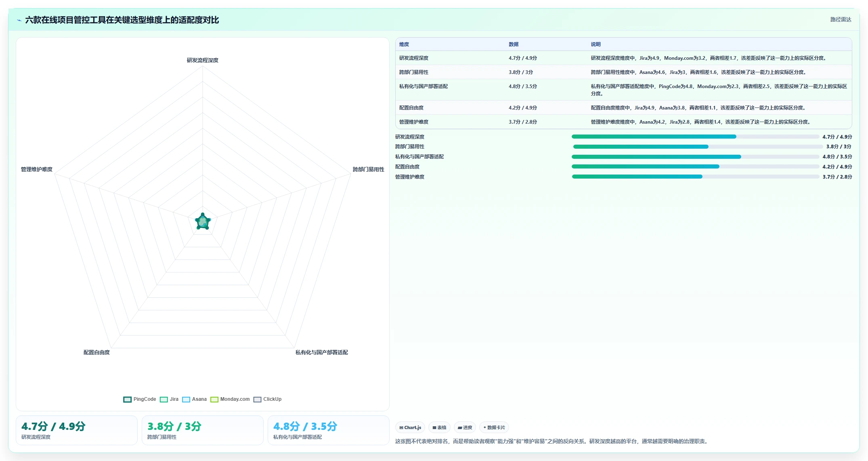Toggle the Asana legend swatch

(186, 399)
